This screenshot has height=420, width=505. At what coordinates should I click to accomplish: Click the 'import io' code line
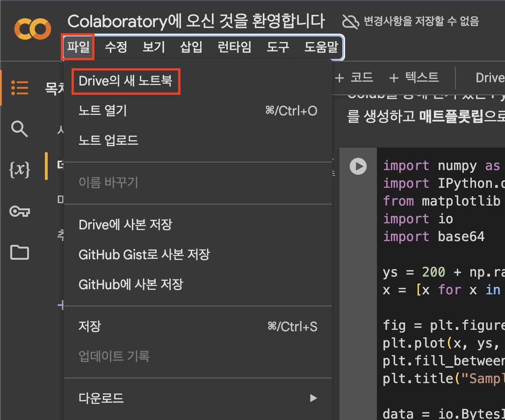pyautogui.click(x=418, y=219)
